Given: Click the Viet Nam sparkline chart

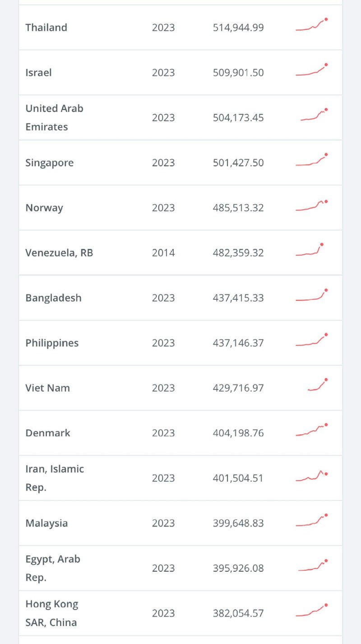Looking at the screenshot, I should coord(318,385).
